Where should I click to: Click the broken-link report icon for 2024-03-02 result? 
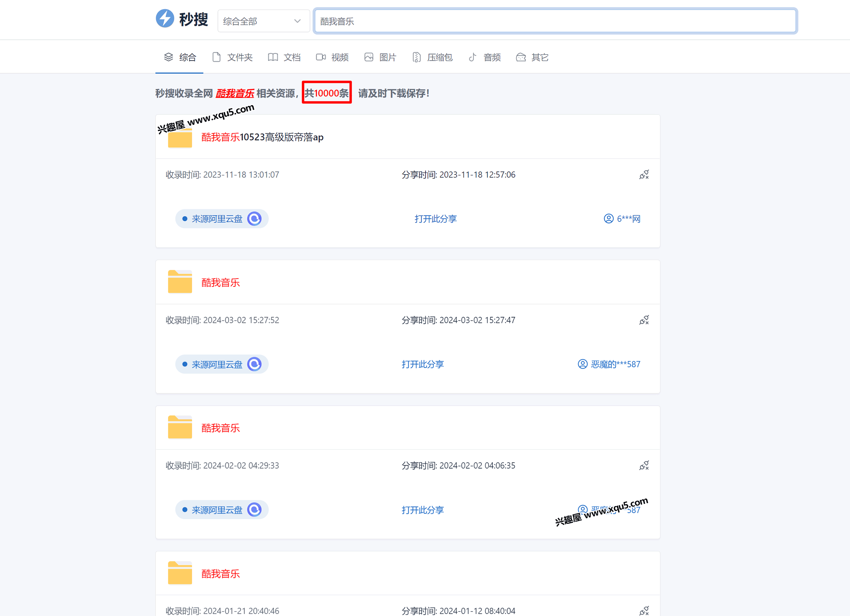coord(644,320)
